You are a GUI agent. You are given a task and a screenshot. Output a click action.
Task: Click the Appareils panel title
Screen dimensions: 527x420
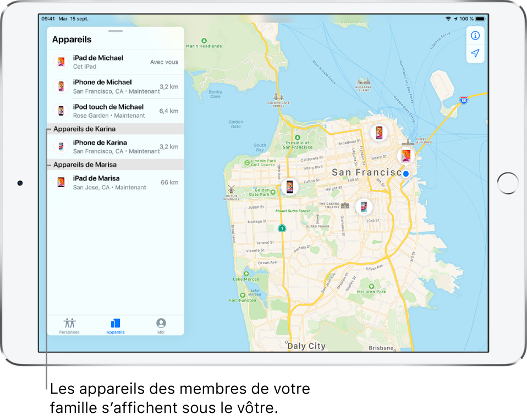point(72,39)
